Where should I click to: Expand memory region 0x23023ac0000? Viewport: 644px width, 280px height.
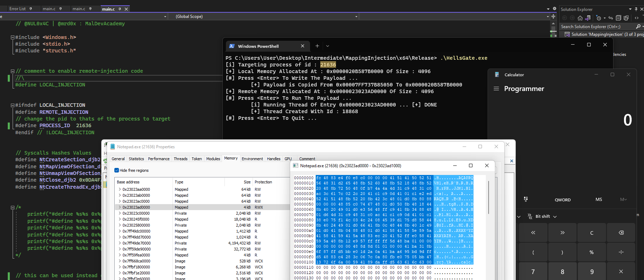coord(120,201)
